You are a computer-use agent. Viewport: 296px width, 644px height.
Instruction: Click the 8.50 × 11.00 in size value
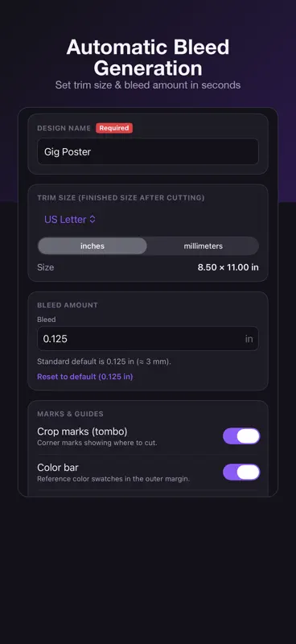[228, 267]
